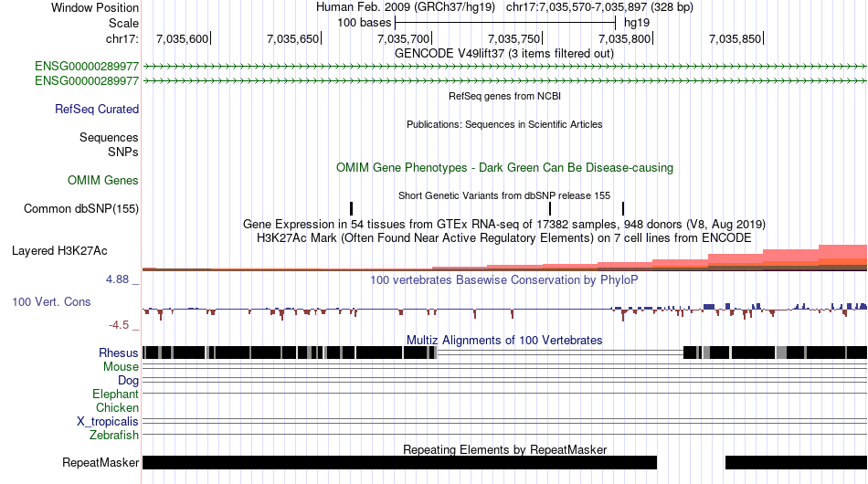
Task: Click the right RepeatMasker block
Action: click(x=796, y=462)
